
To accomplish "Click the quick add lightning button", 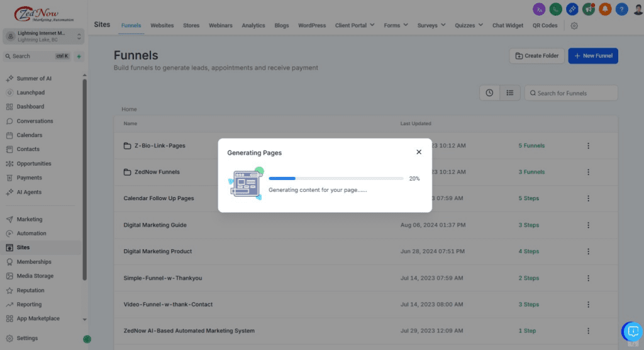I will coord(79,57).
